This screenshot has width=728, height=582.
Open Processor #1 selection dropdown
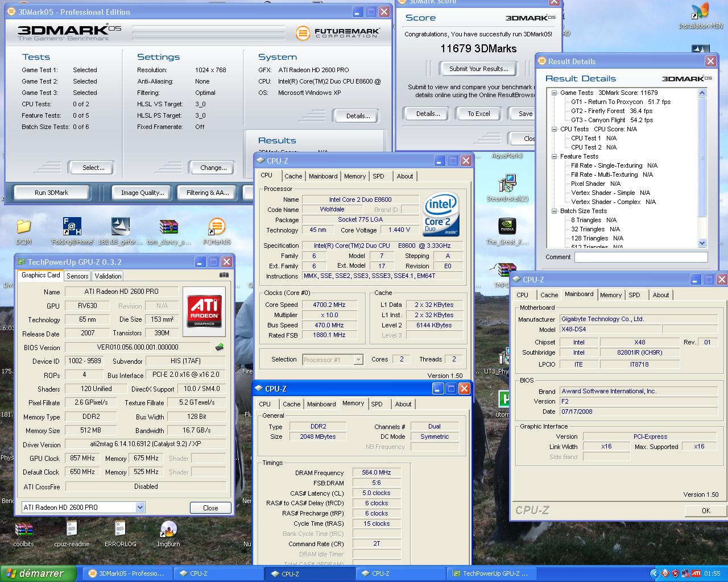point(358,359)
